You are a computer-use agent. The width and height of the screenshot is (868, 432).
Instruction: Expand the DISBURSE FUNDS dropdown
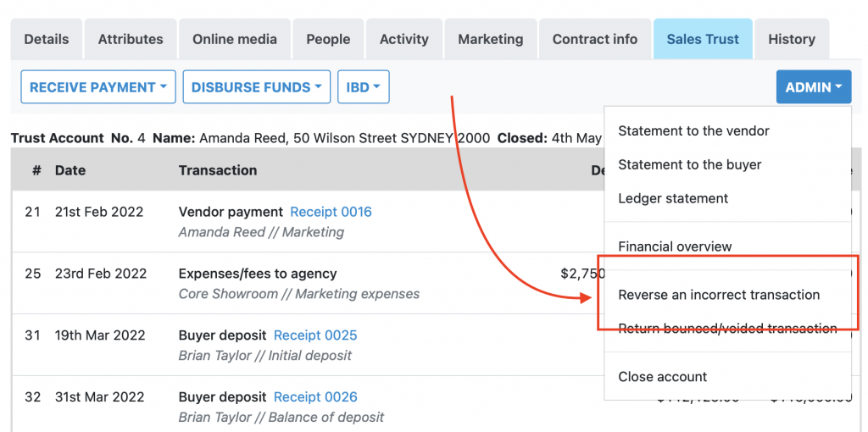pos(256,87)
